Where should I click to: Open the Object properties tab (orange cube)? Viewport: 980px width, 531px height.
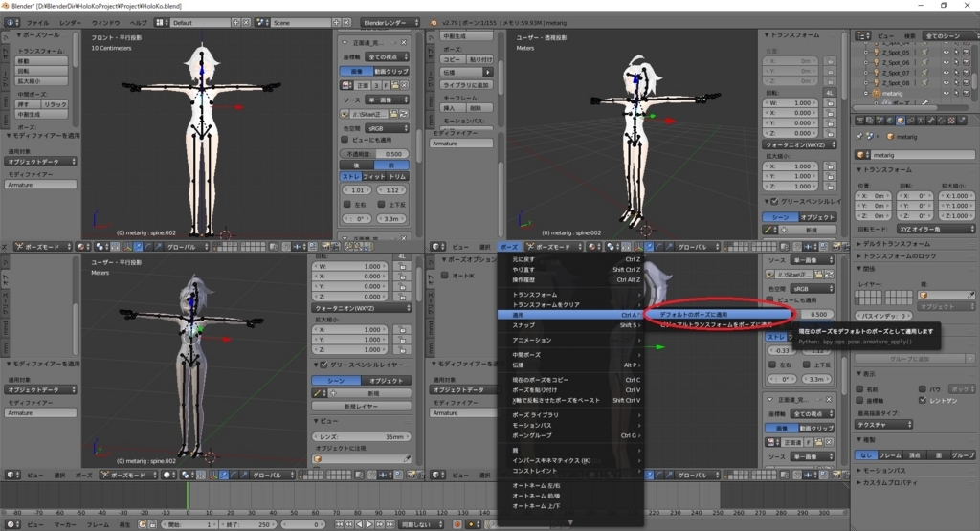[x=900, y=120]
